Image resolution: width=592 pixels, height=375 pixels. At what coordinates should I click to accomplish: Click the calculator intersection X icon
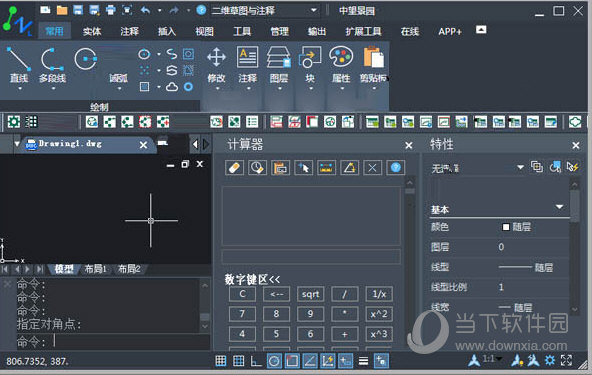pos(372,167)
